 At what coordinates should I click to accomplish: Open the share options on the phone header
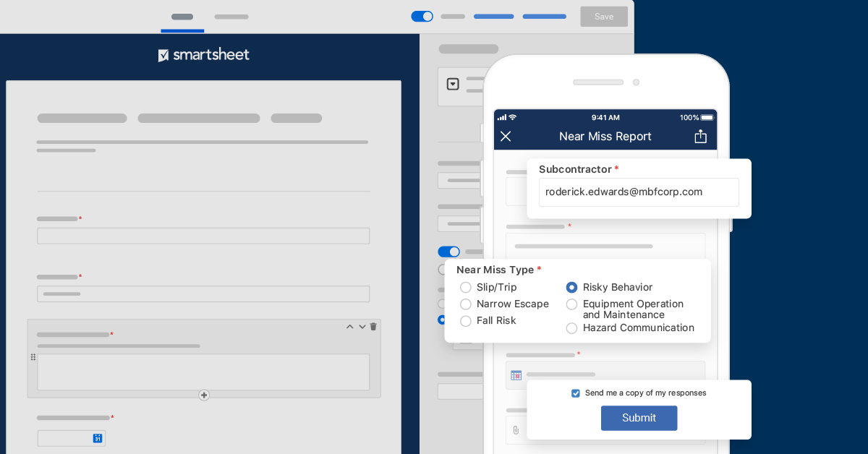700,136
